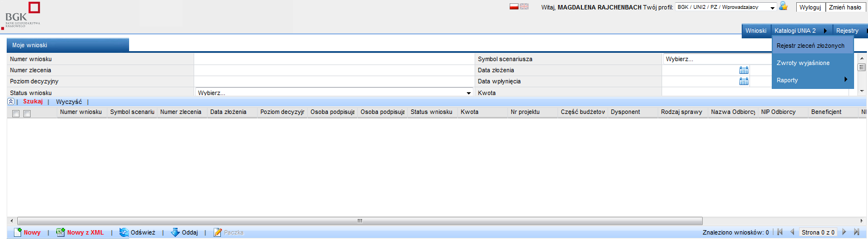Click Paczka button in bottom toolbar

pyautogui.click(x=229, y=232)
